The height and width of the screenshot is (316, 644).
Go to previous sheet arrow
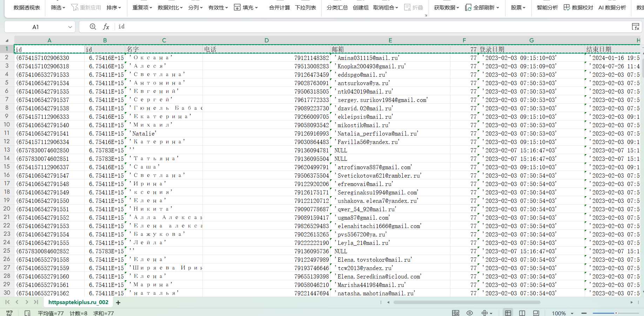(17, 302)
